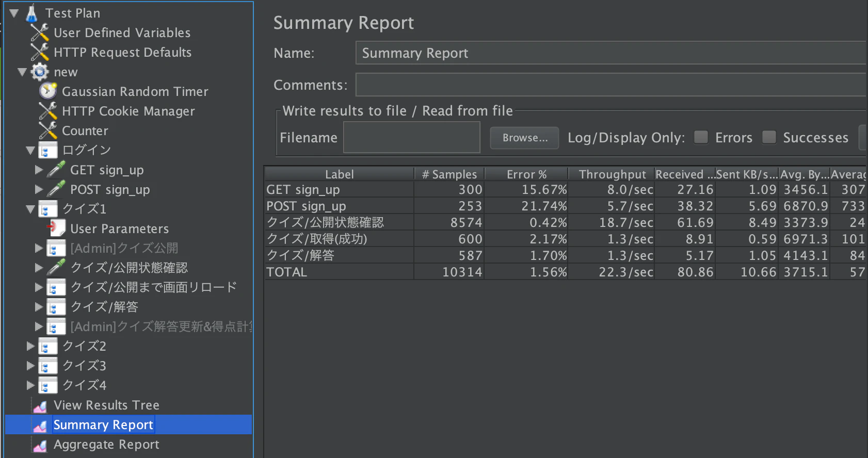This screenshot has width=868, height=458.
Task: Expand the クイズ4 controller node
Action: pyautogui.click(x=30, y=385)
